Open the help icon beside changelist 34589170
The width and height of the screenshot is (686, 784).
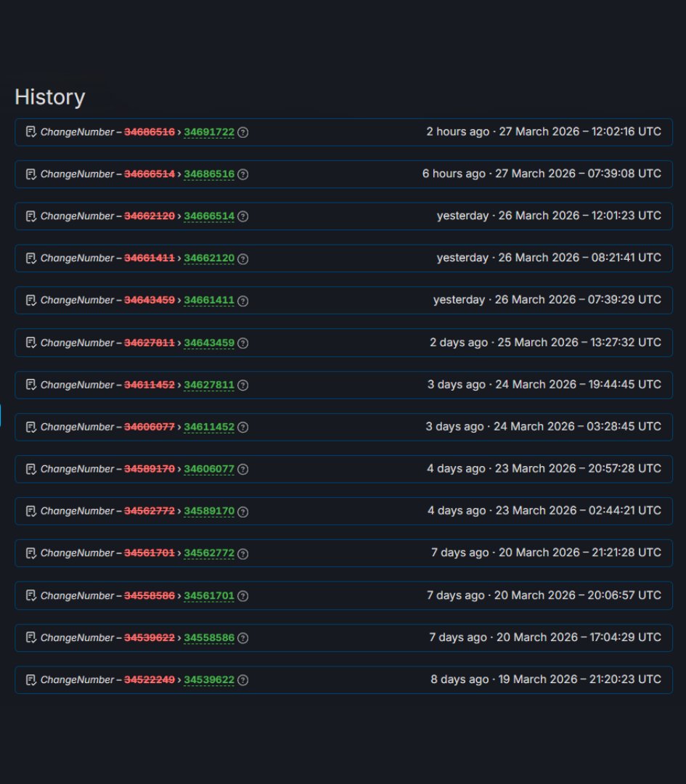[243, 512]
